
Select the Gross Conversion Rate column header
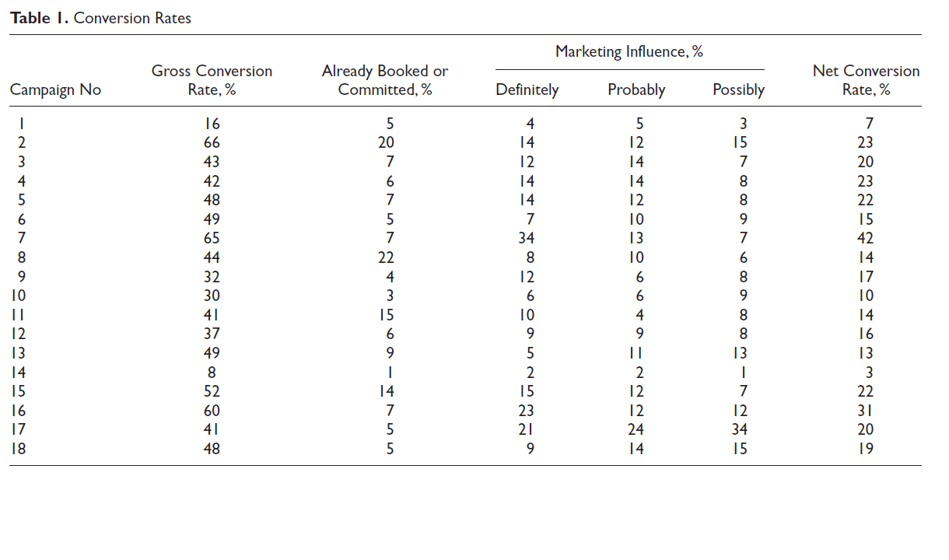(212, 80)
